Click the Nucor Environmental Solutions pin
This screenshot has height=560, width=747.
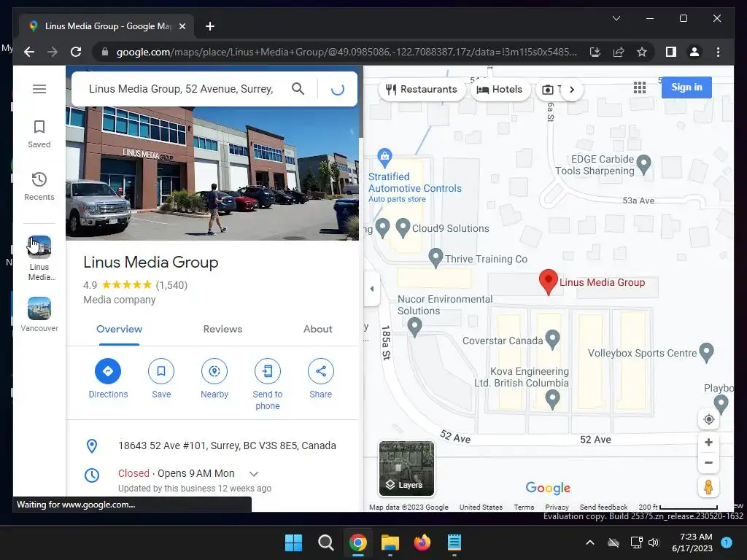tap(414, 327)
